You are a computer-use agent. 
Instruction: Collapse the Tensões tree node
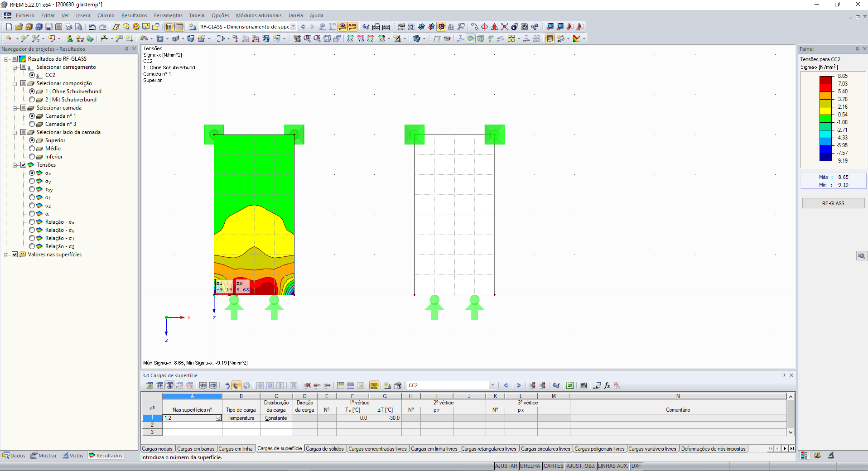(x=15, y=165)
